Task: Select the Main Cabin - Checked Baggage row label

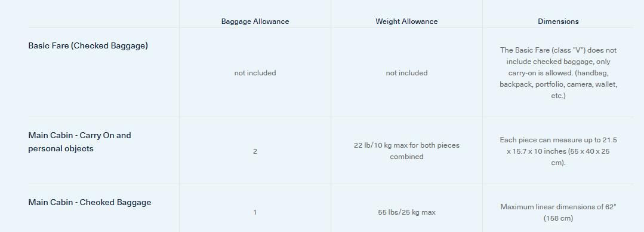Action: [90, 202]
